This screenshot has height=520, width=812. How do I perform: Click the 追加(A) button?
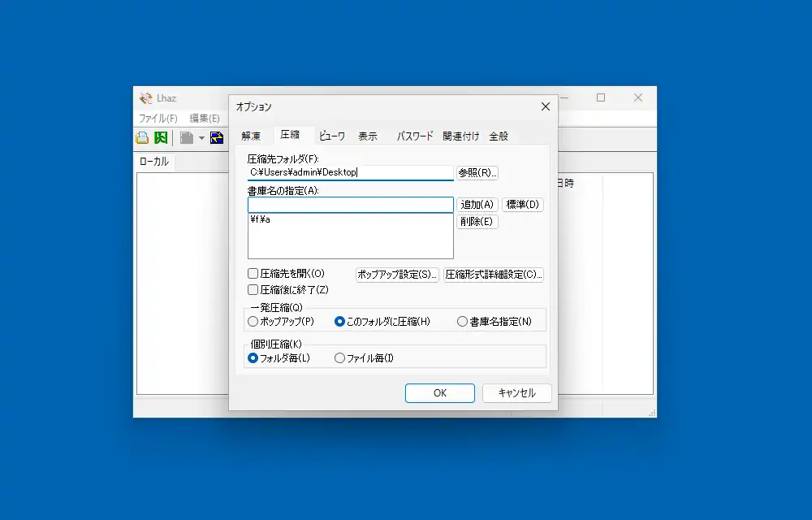click(477, 205)
